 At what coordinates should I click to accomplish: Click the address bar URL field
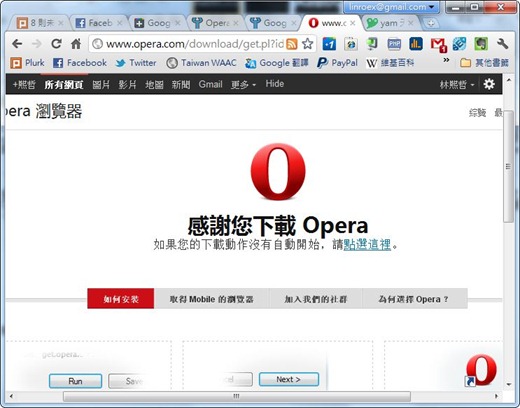[x=195, y=44]
